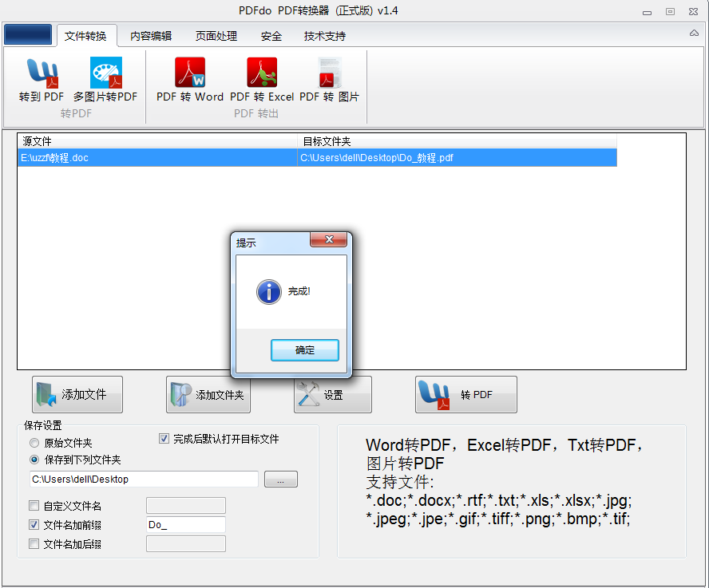Select the 原始文件夹 radio option

[34, 443]
